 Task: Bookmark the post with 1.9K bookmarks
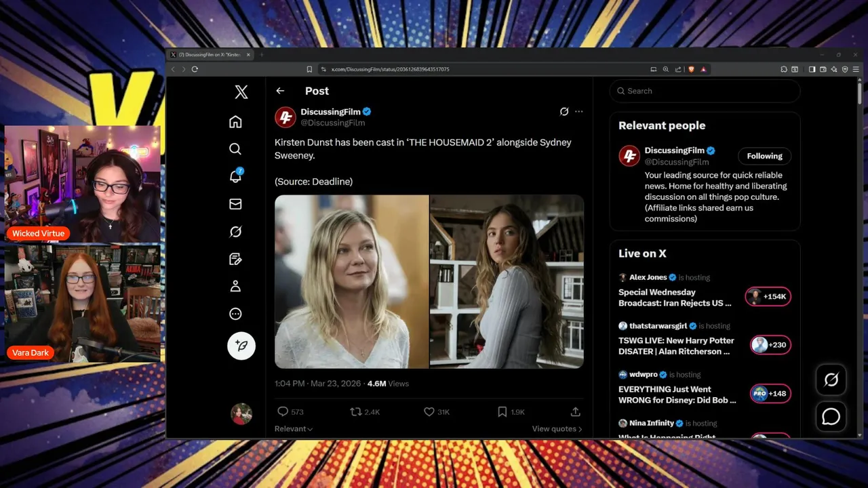tap(511, 411)
